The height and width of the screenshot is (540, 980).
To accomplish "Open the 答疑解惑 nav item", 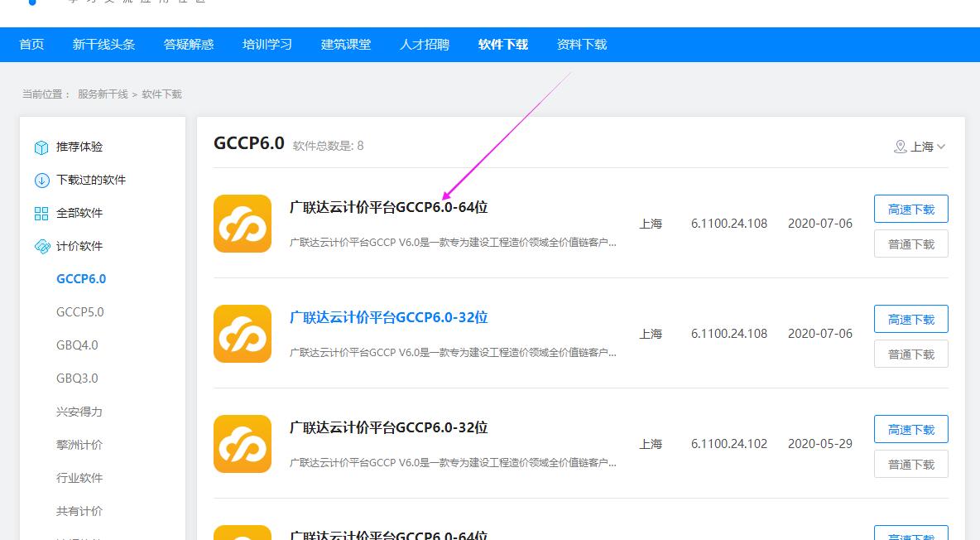I will point(189,45).
